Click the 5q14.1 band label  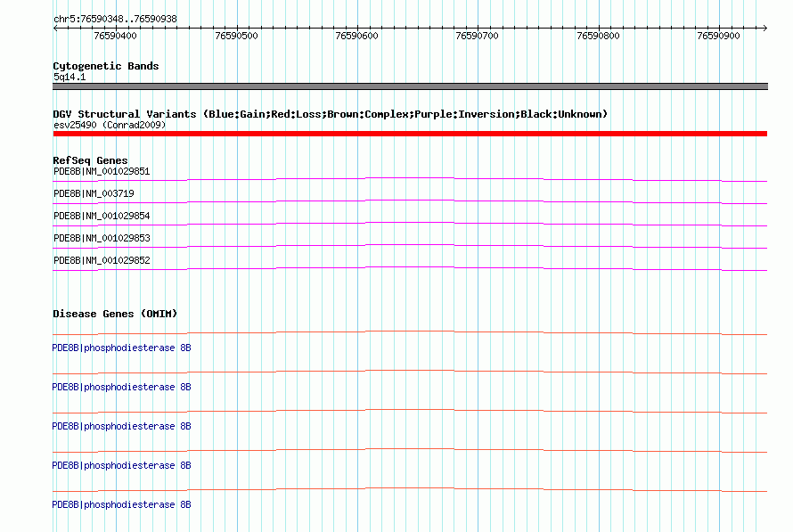click(69, 77)
